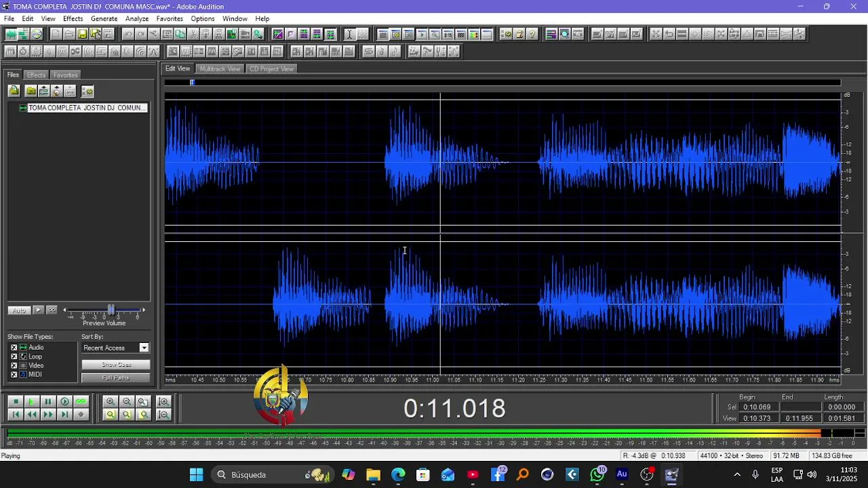Go to End in transport controls
This screenshot has height=488, width=868.
pyautogui.click(x=64, y=414)
